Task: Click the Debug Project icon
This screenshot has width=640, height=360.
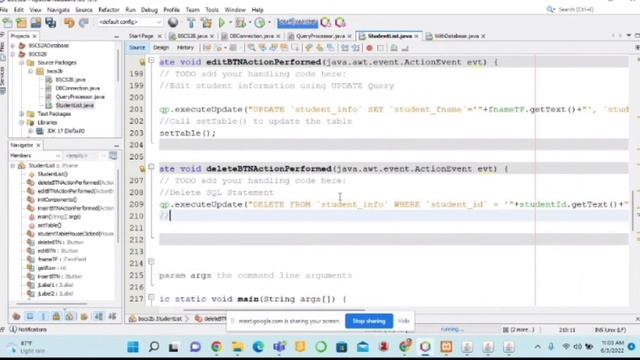Action: pyautogui.click(x=241, y=22)
